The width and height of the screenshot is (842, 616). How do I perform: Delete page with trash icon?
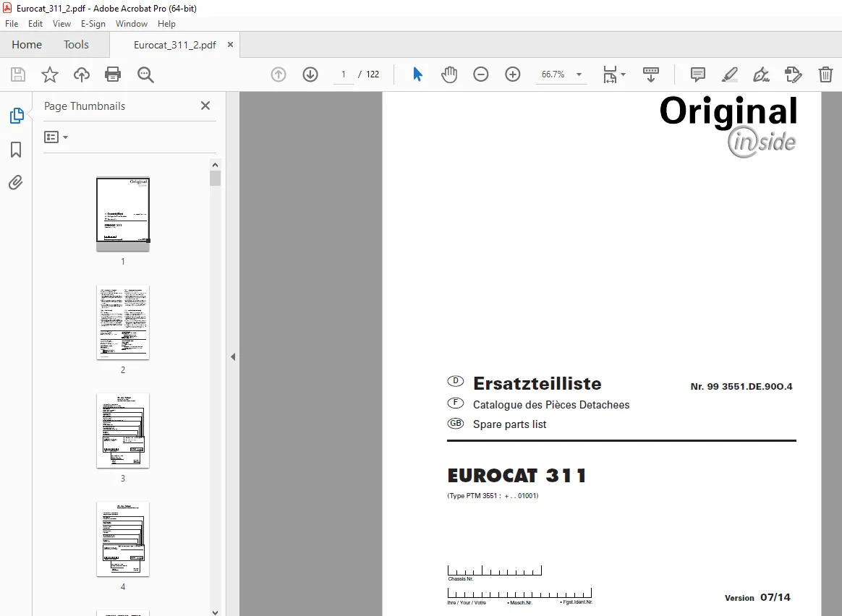(825, 74)
